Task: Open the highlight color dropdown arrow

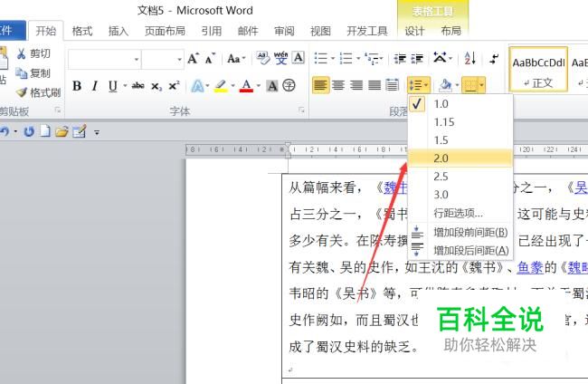Action: 232,86
